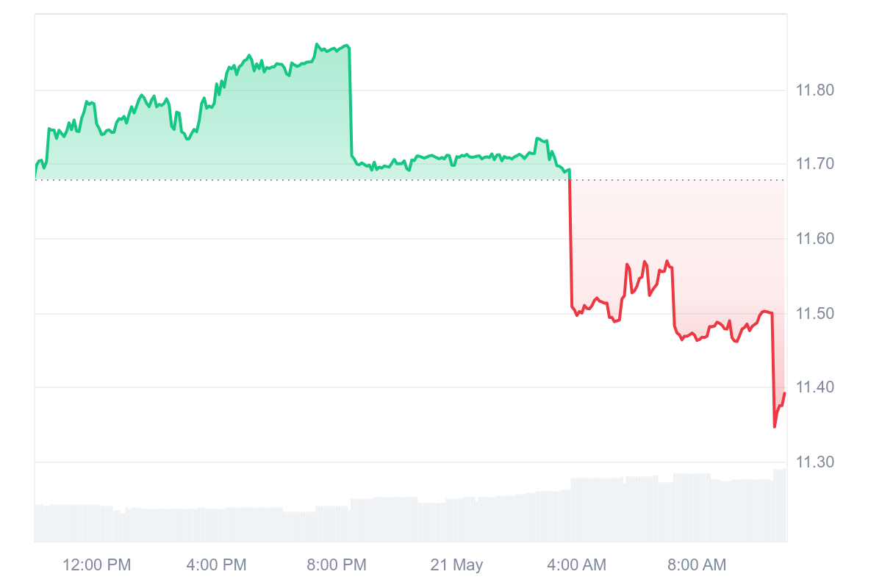
Task: Click the 11.60 price axis label
Action: tap(814, 238)
